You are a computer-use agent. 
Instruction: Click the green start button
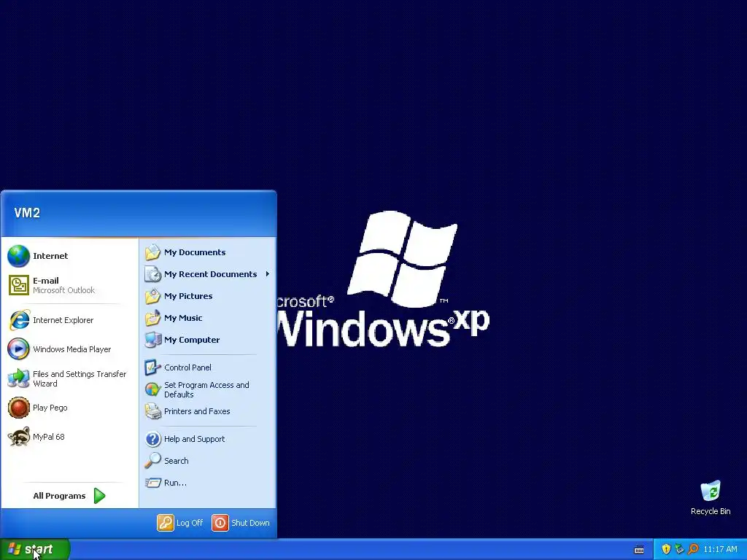tap(35, 549)
